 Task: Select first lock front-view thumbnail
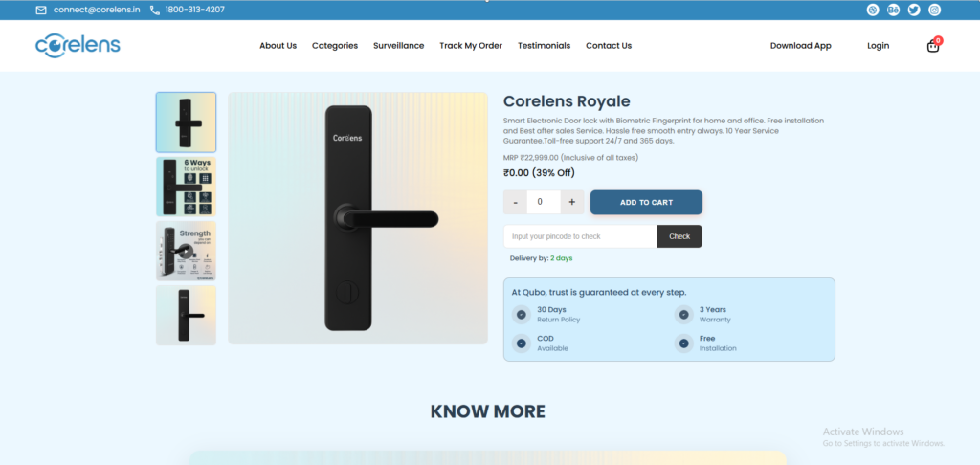tap(186, 122)
